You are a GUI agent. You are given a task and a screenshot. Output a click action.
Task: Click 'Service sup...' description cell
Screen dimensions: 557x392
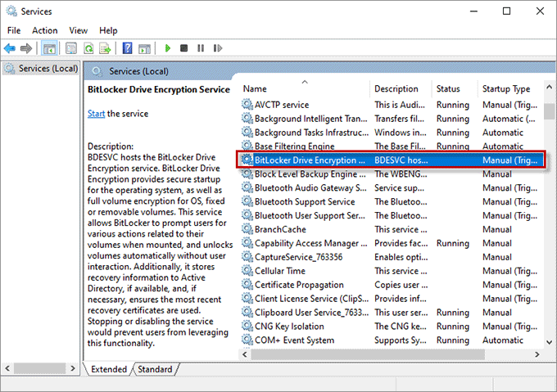399,187
